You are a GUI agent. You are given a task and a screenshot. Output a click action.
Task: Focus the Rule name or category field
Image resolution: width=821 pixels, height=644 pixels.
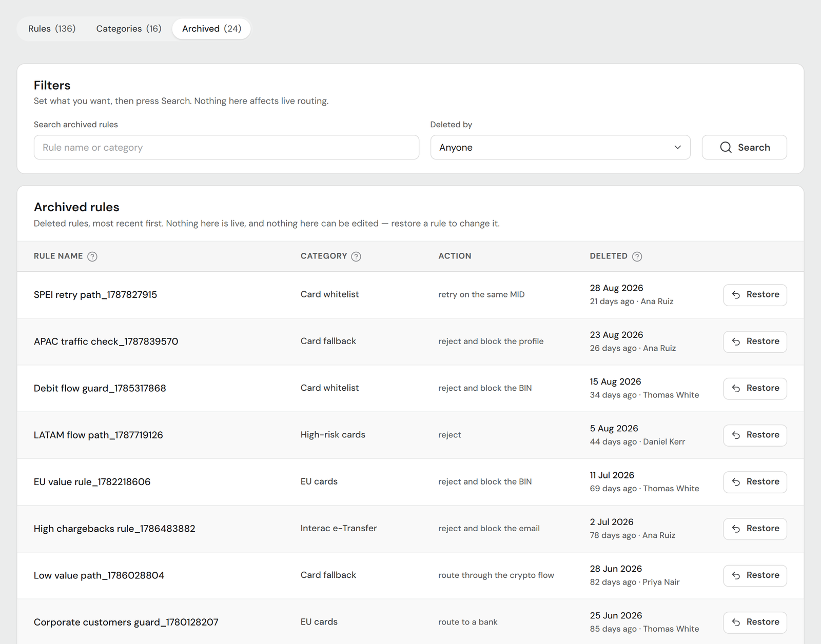(226, 147)
